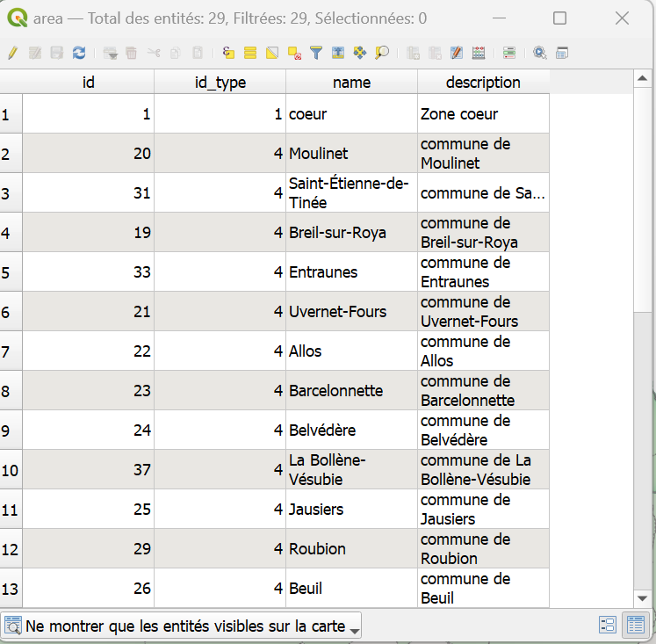Viewport: 656px width, 644px height.
Task: Open the organize columns dialog
Action: pos(509,53)
